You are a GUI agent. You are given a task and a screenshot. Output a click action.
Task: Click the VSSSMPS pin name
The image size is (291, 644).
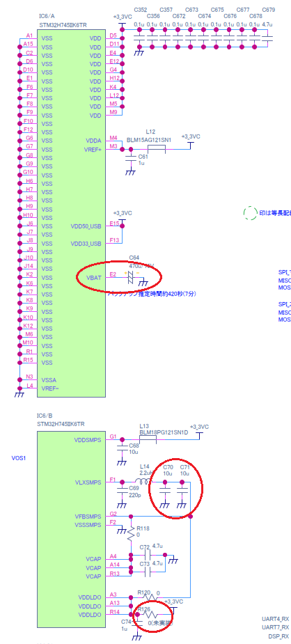pos(88,526)
